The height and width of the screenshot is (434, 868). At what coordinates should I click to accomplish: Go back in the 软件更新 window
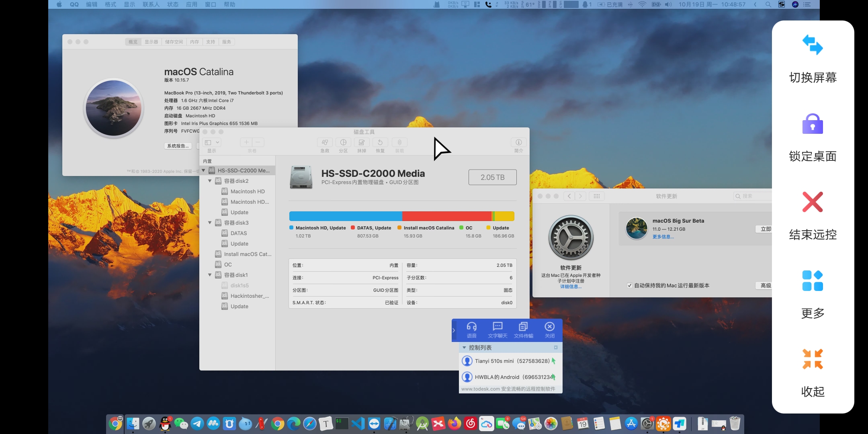click(569, 196)
